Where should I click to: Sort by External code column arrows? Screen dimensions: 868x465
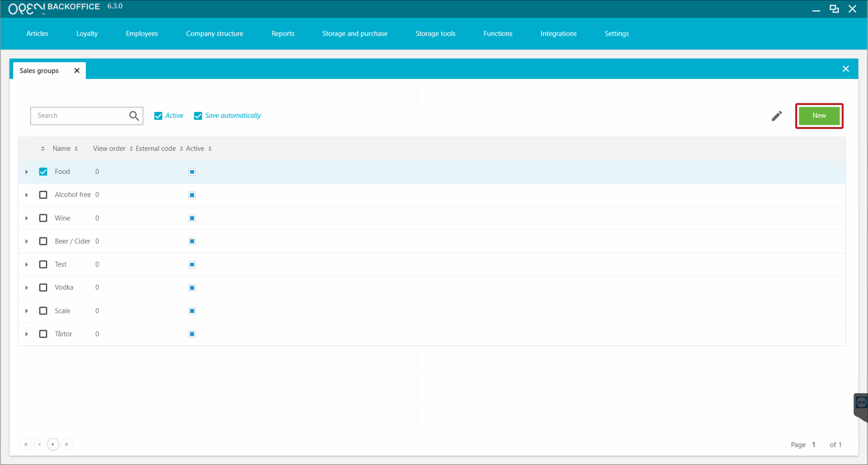pyautogui.click(x=181, y=149)
